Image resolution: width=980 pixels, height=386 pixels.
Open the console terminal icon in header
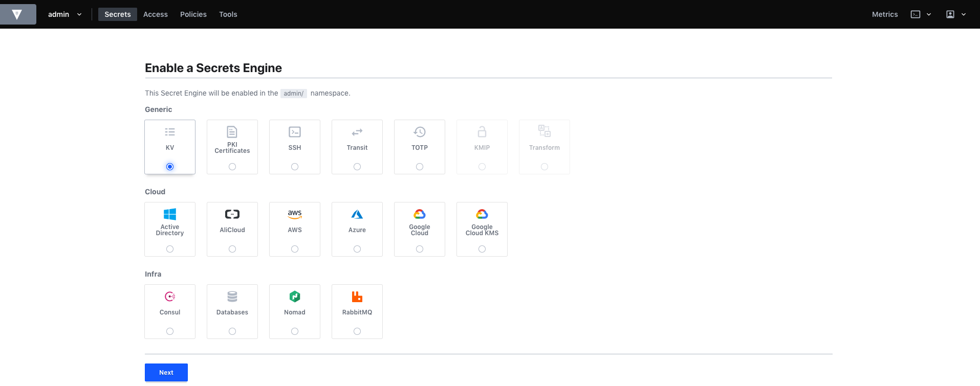coord(916,14)
